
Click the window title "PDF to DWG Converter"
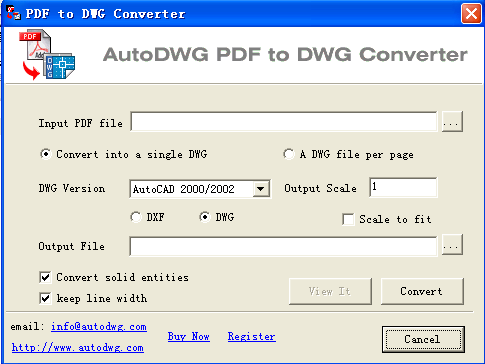click(x=105, y=14)
